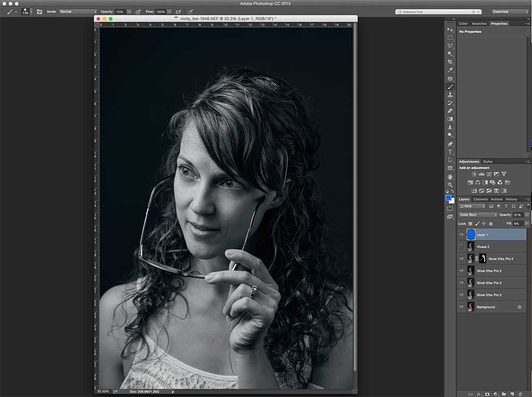The width and height of the screenshot is (532, 397).
Task: Choose the Hand tool
Action: (450, 176)
